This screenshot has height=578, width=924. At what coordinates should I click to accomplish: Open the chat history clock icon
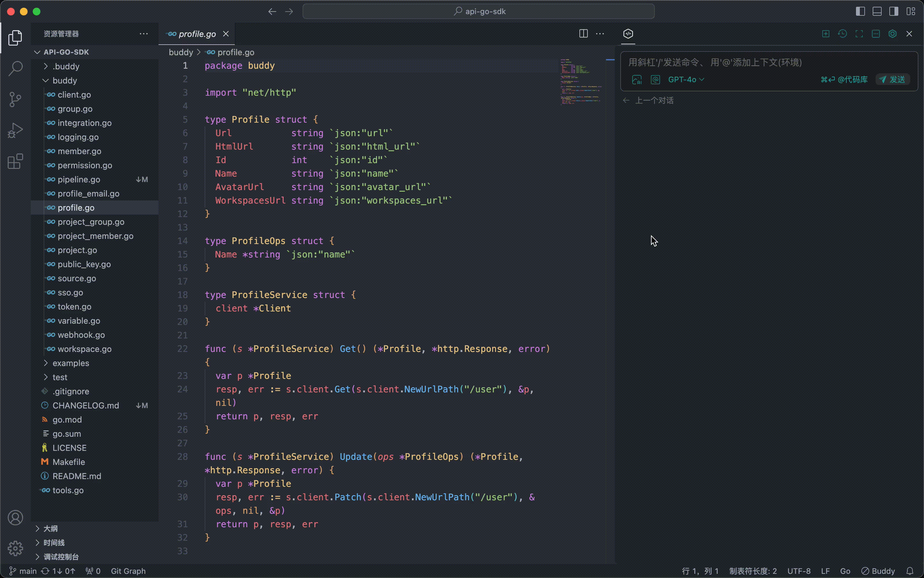[x=842, y=34]
